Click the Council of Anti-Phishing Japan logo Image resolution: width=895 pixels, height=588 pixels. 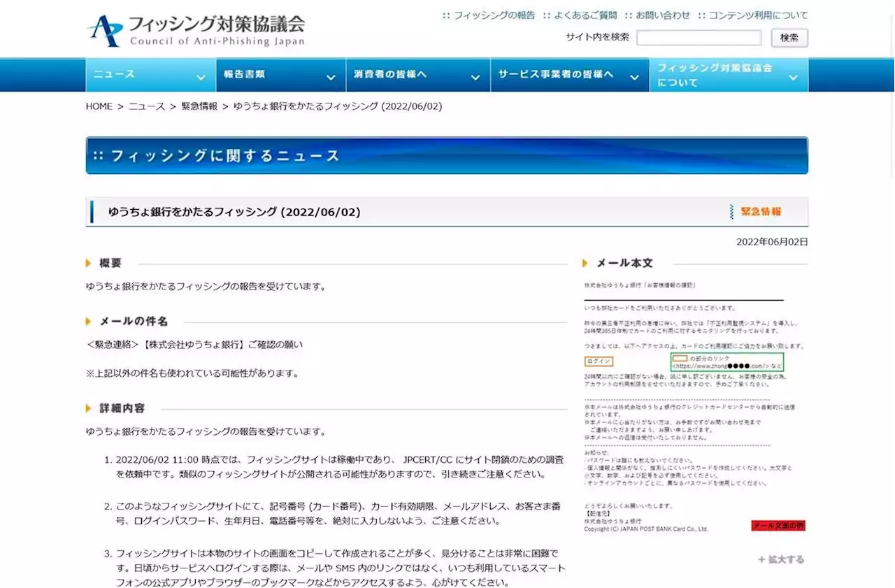click(x=196, y=30)
